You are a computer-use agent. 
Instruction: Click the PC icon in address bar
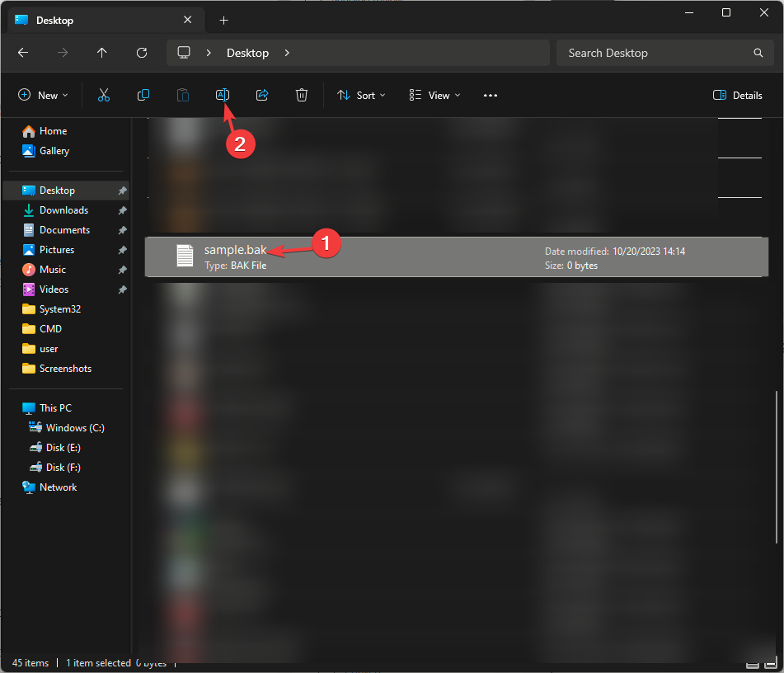click(x=184, y=53)
